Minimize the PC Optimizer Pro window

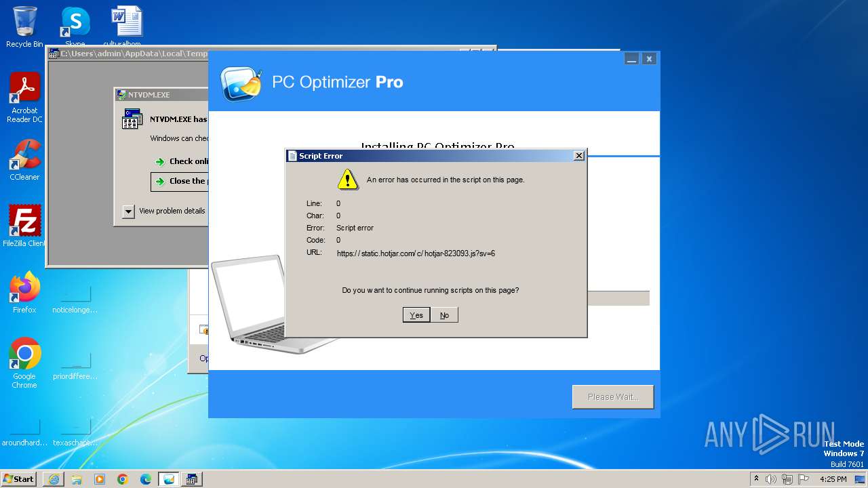point(631,59)
